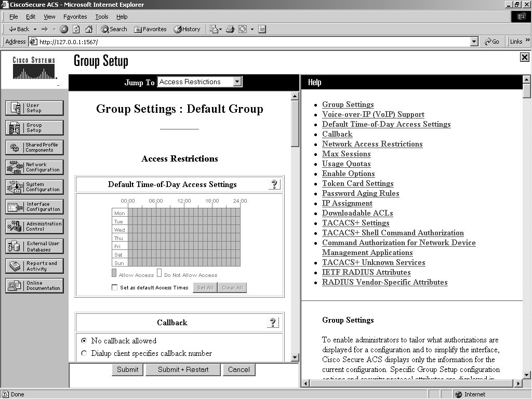
Task: Open the History pane
Action: click(x=187, y=29)
